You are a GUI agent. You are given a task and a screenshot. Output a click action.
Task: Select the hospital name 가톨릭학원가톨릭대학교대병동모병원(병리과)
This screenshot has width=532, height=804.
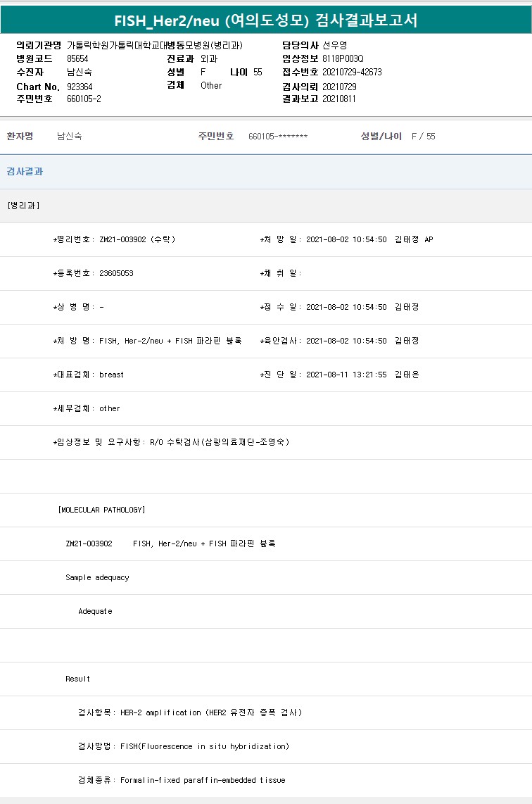[x=155, y=45]
